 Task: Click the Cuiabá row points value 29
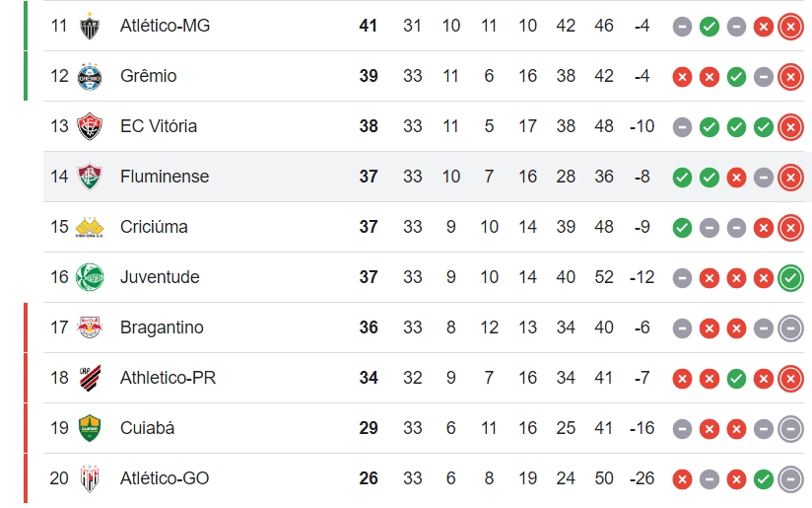click(x=369, y=428)
